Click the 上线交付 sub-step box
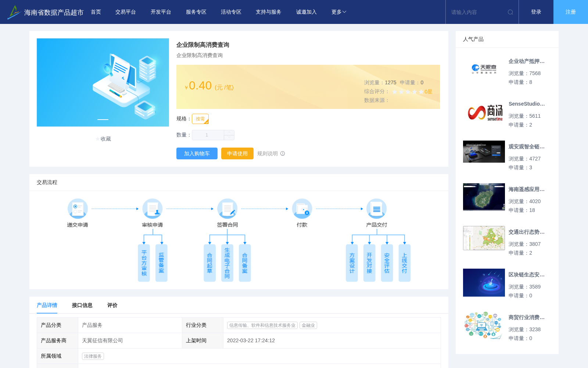The image size is (588, 368). point(404,263)
